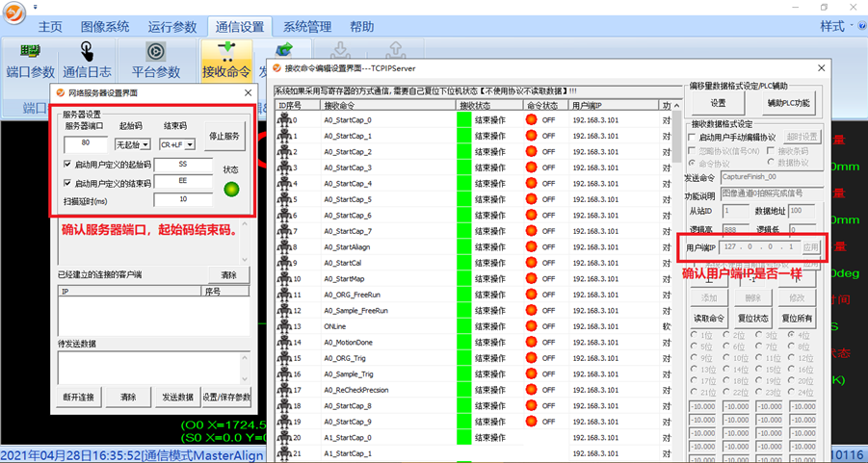The height and width of the screenshot is (463, 868).
Task: Toggle 启动用户定义的结束码 checkbox
Action: 66,183
